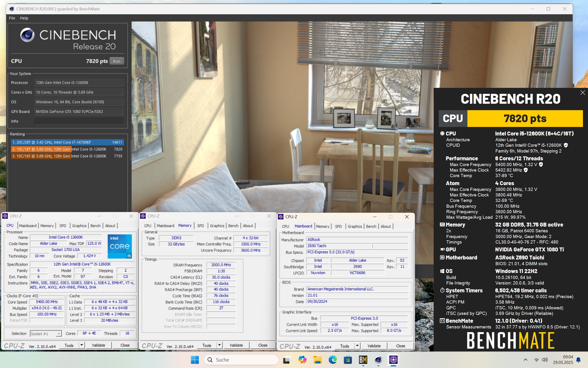Click Tools button in Mainboard CPU-Z window
Image resolution: width=588 pixels, height=368 pixels.
point(345,346)
